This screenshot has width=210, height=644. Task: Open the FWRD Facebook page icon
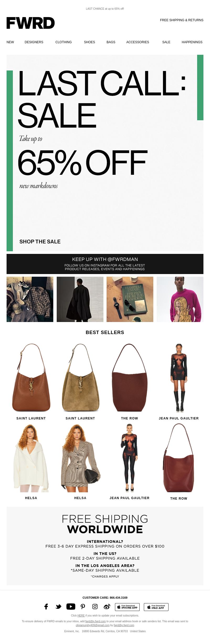[x=46, y=607]
